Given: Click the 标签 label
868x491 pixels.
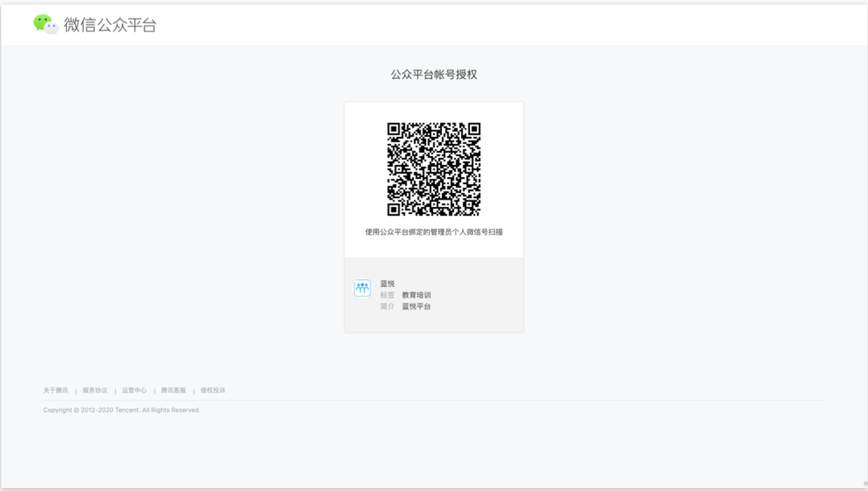Looking at the screenshot, I should (x=387, y=295).
